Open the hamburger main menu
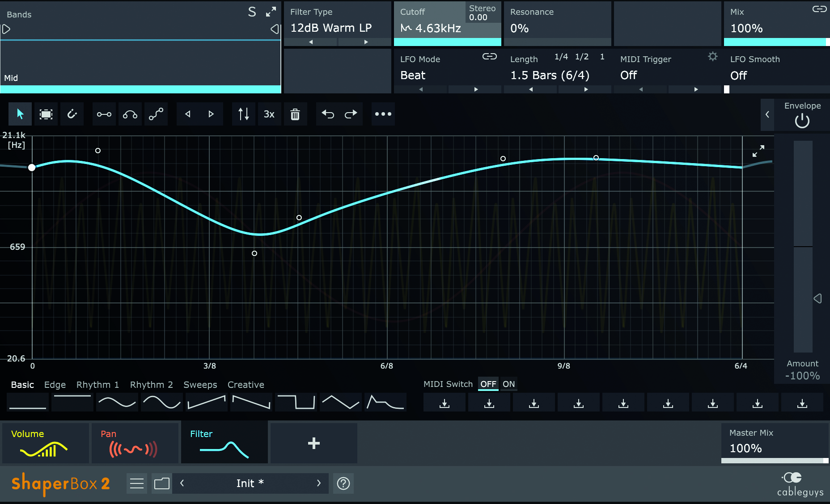The image size is (830, 504). tap(137, 483)
